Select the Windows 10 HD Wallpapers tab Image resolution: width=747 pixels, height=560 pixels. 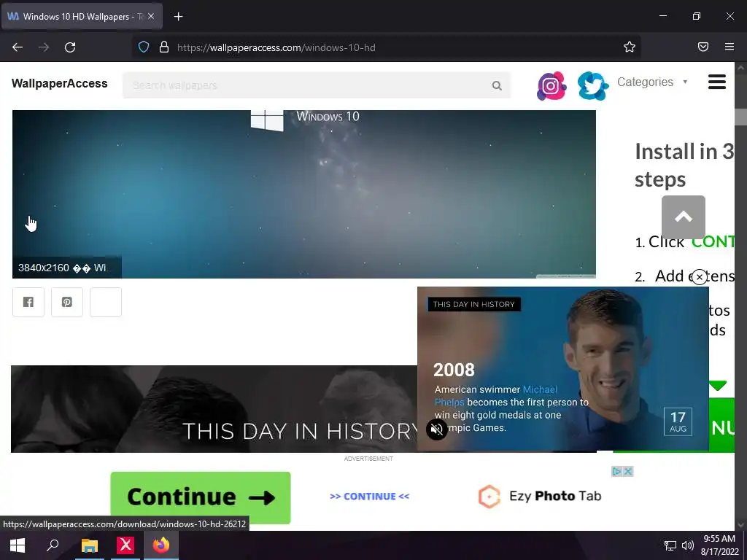click(x=82, y=17)
